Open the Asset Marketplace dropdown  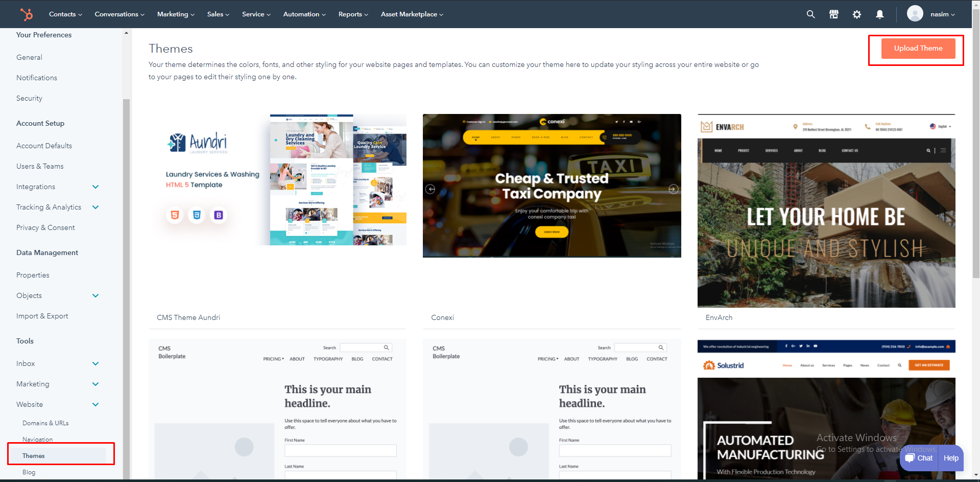[x=412, y=14]
